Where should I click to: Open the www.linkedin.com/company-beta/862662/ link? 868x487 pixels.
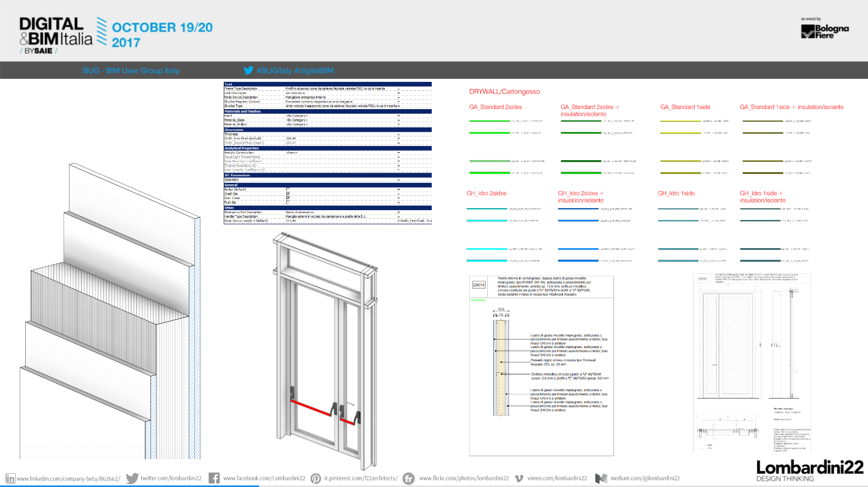point(68,478)
